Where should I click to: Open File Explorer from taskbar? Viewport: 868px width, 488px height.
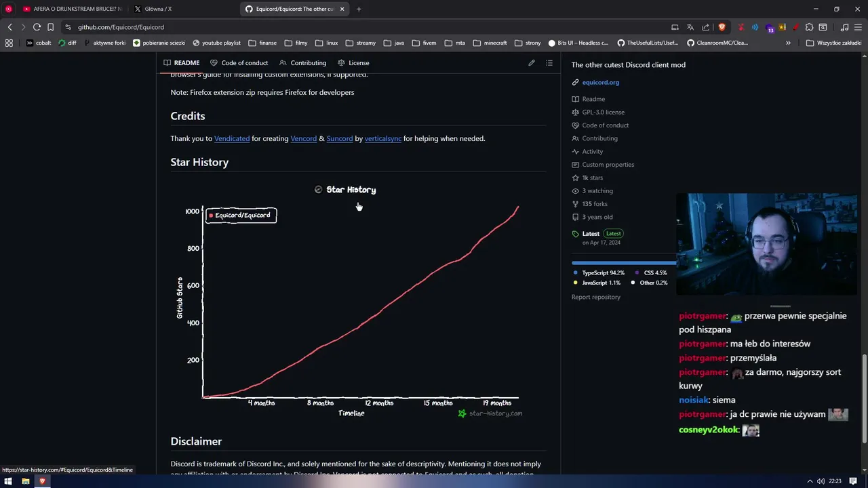(25, 481)
